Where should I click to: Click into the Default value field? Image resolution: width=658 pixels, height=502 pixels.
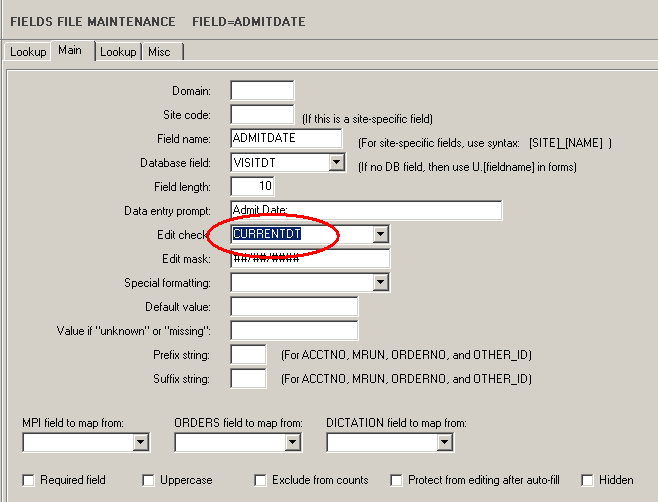tap(294, 307)
